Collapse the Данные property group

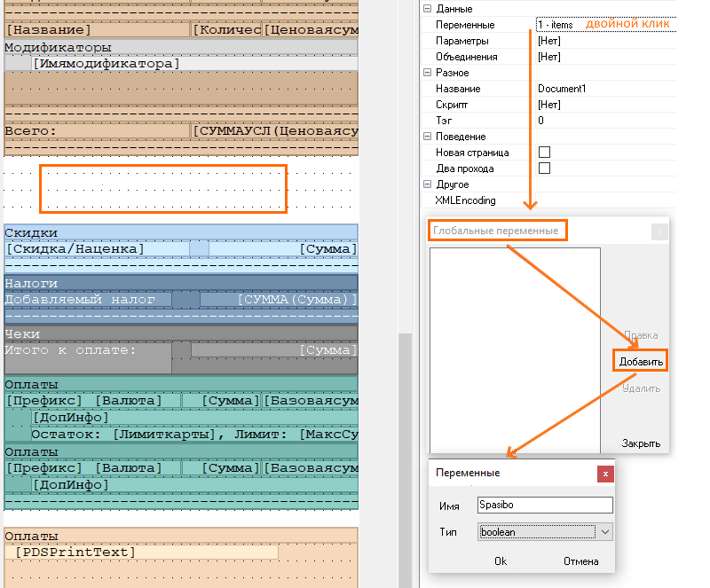pos(427,9)
